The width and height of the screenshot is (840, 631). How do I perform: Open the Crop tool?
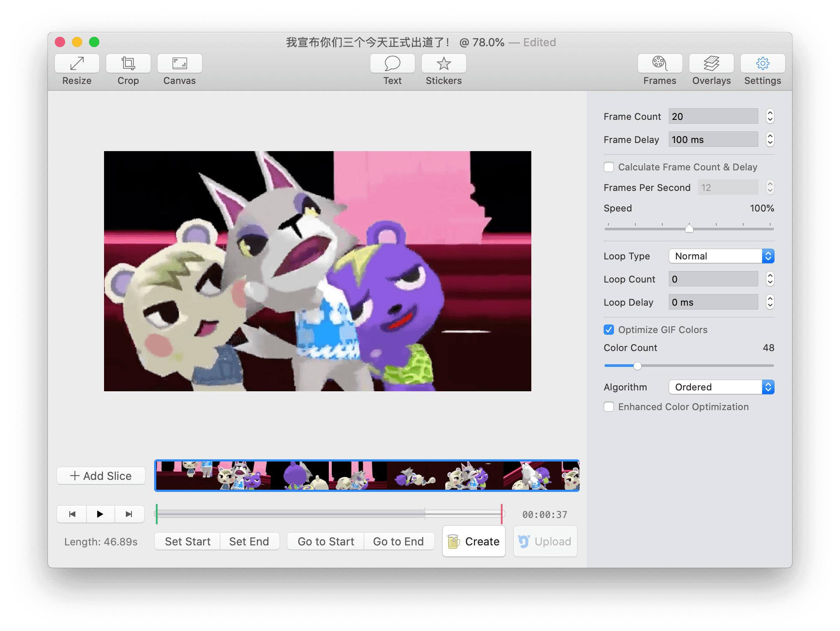pos(128,69)
